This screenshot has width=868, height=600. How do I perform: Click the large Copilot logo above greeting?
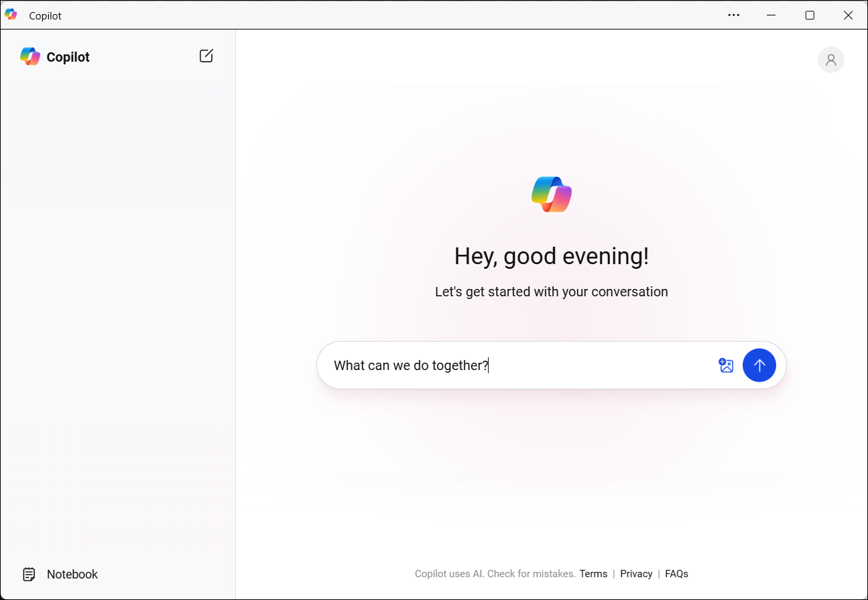[x=552, y=194]
